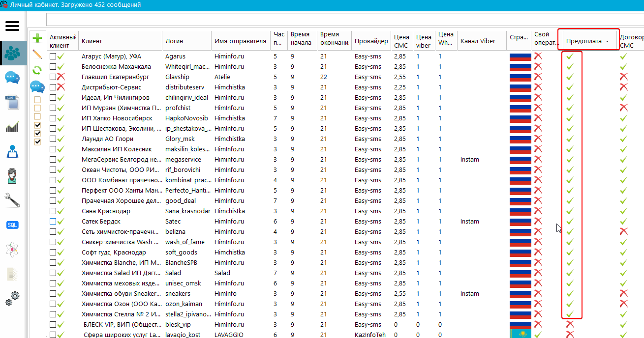The height and width of the screenshot is (338, 644).
Task: Select client Софт гудс, Краснодар
Action: (x=114, y=252)
